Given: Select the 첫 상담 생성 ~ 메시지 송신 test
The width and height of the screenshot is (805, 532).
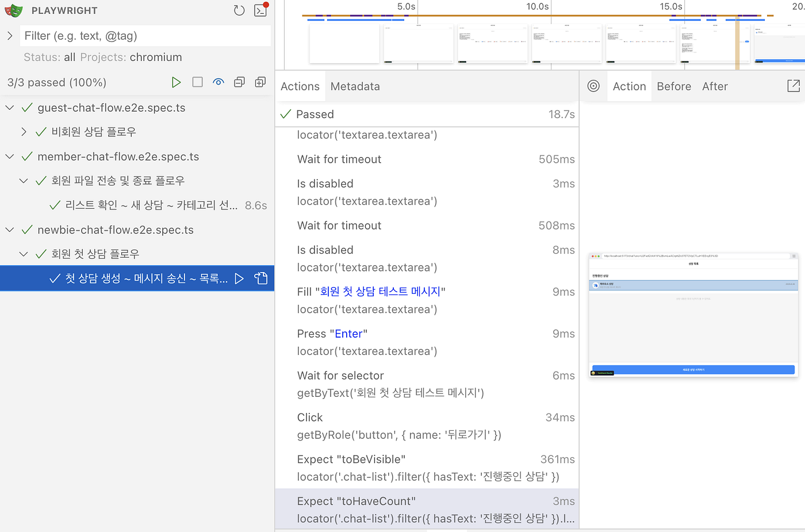Looking at the screenshot, I should pos(137,278).
